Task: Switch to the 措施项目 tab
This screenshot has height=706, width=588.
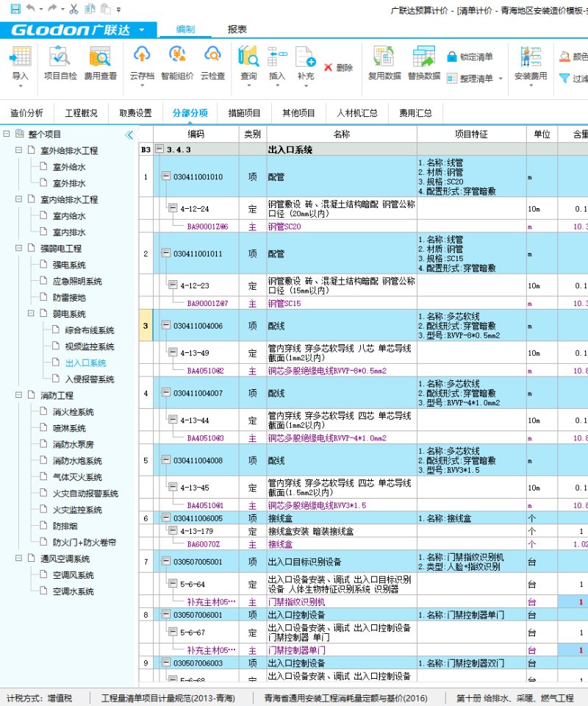Action: [x=245, y=113]
